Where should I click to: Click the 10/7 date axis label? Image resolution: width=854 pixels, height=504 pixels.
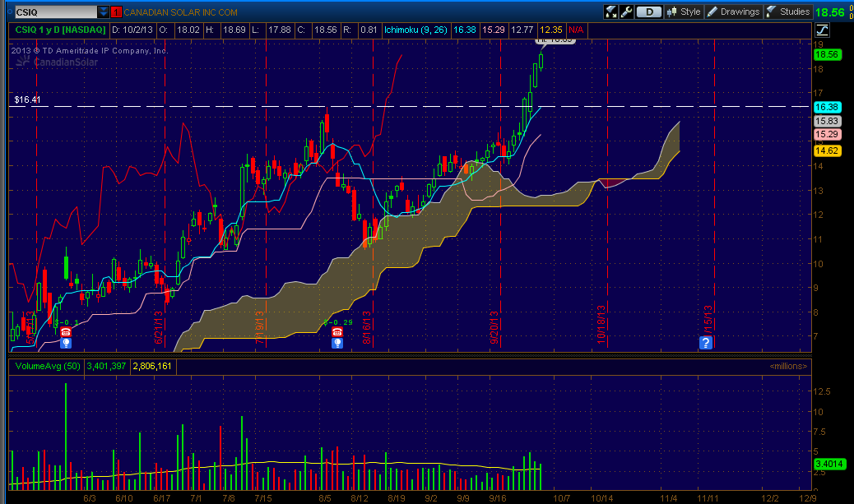(x=562, y=498)
